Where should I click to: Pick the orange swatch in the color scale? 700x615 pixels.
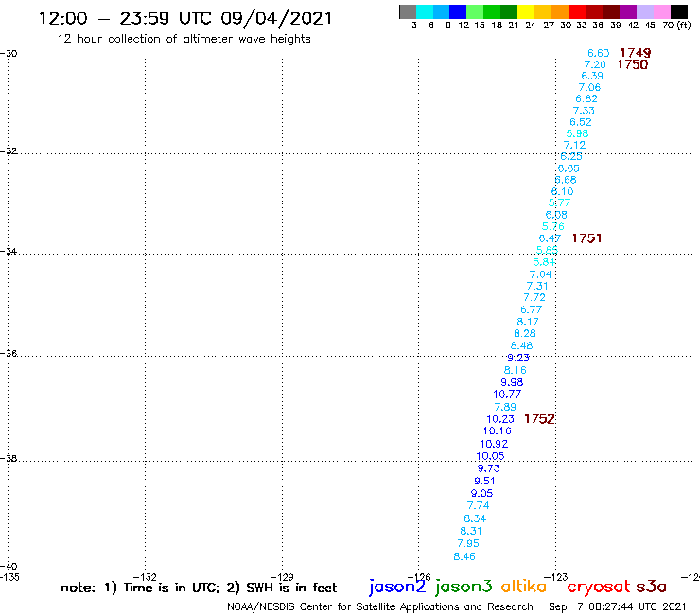tap(560, 11)
